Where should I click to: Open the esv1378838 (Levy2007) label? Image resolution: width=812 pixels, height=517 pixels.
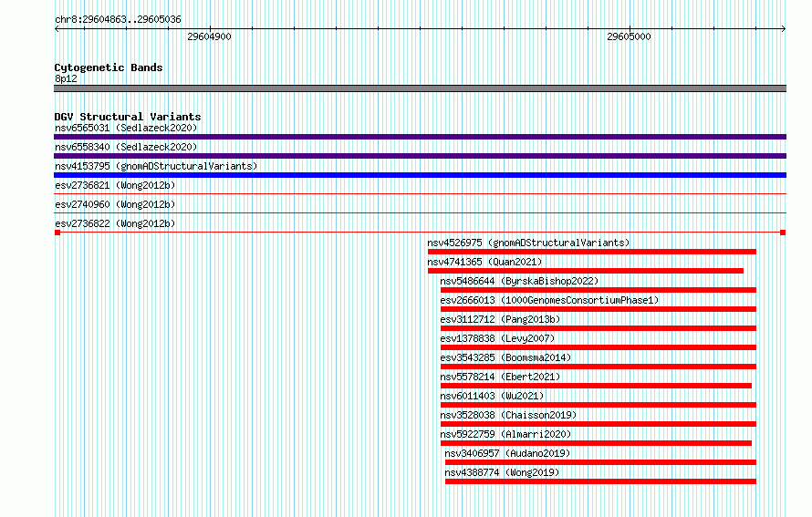(497, 338)
